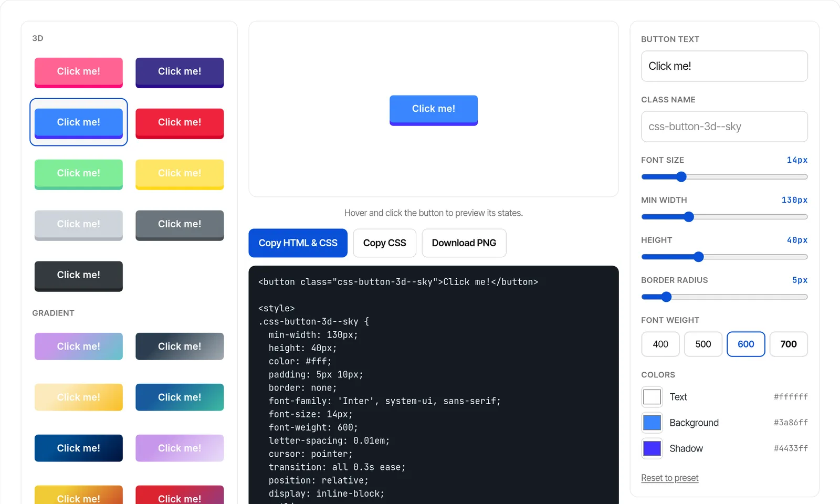Select the red 3D button preset
The height and width of the screenshot is (504, 840).
tap(180, 123)
